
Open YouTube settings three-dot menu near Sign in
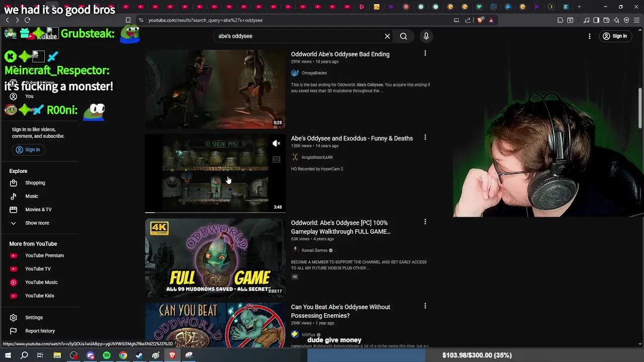coord(590,36)
